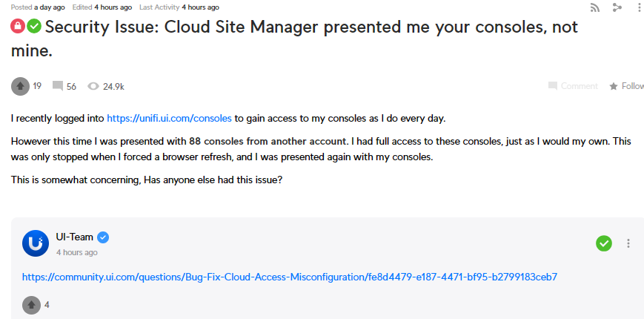
Task: Upvote the main post
Action: (20, 86)
